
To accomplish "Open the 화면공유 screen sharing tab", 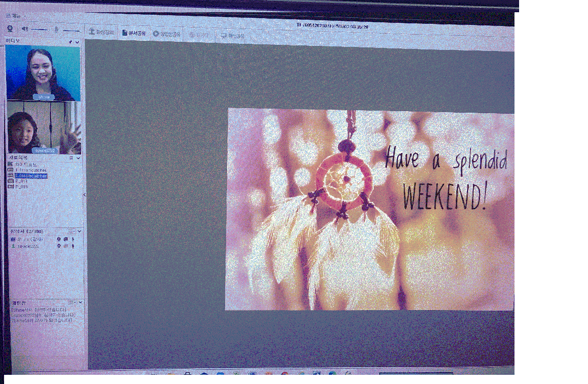I will 233,36.
